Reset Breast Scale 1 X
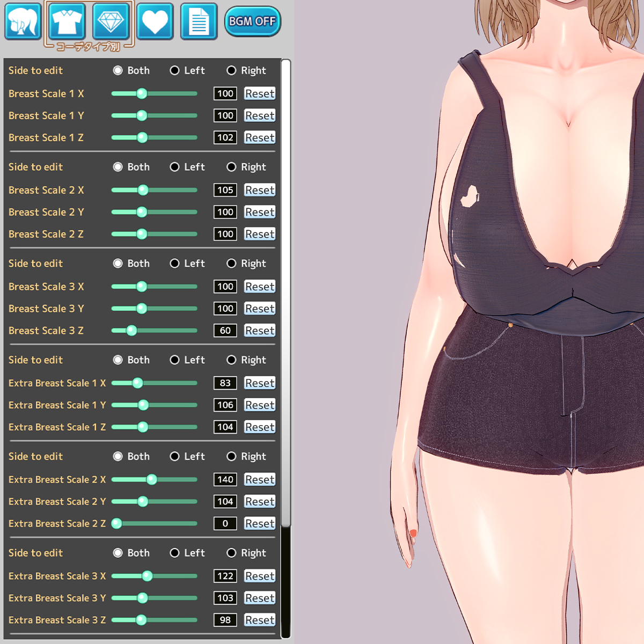 pyautogui.click(x=260, y=93)
